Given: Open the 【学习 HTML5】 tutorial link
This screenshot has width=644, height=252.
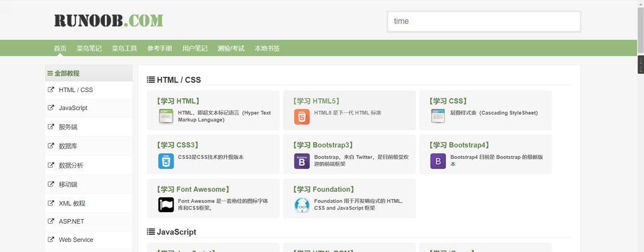Looking at the screenshot, I should pyautogui.click(x=316, y=101).
